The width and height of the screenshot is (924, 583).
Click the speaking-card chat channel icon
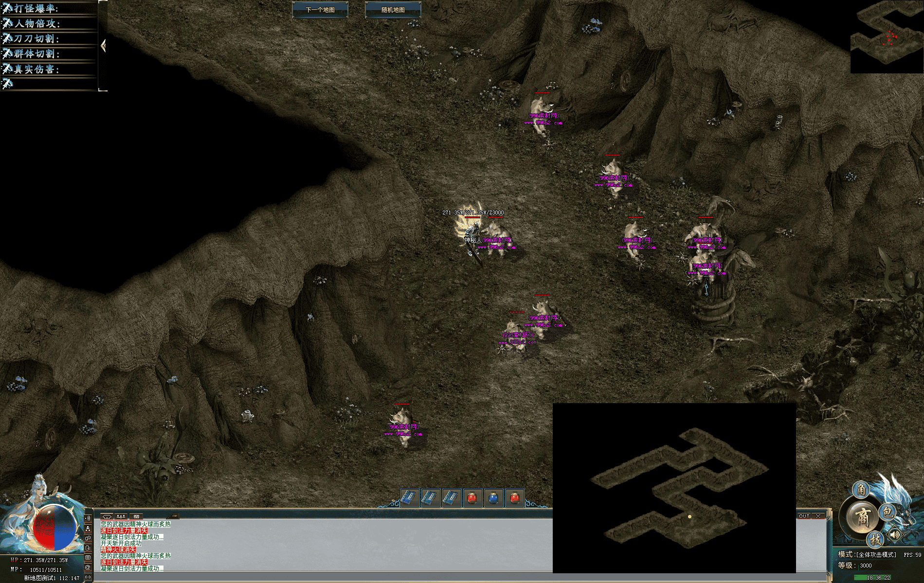pos(88,548)
